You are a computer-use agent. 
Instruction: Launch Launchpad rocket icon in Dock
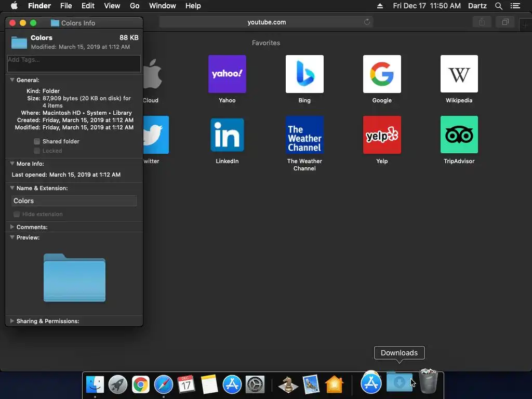coord(118,384)
